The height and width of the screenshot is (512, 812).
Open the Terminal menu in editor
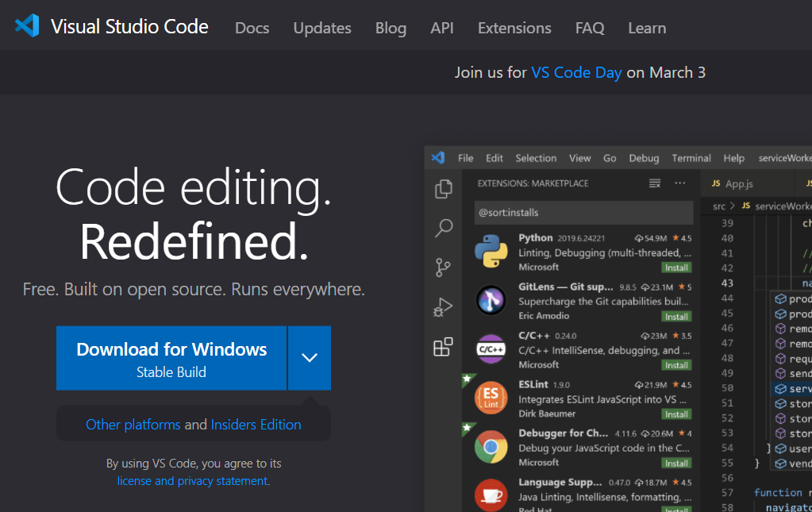coord(691,158)
